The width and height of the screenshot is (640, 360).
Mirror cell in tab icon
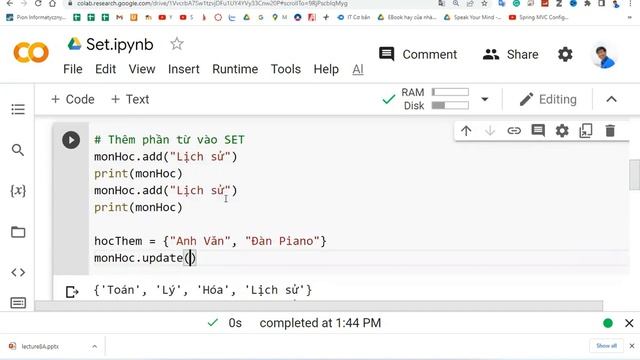coord(586,131)
